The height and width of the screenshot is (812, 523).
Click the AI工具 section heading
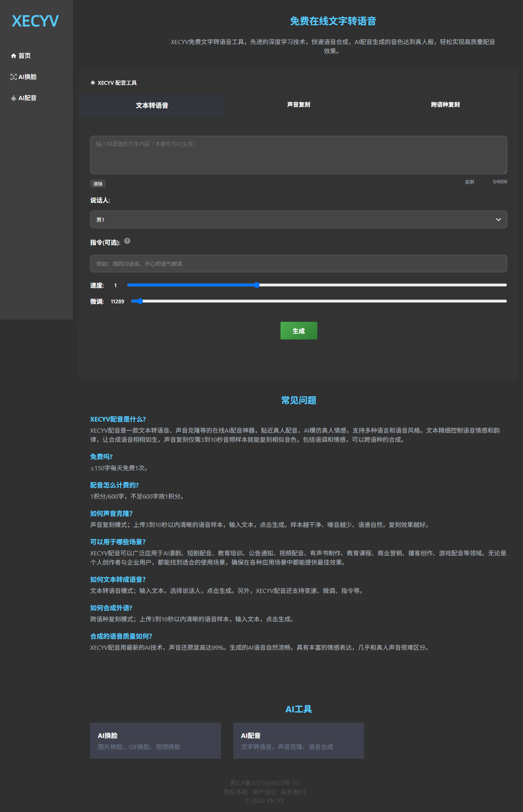299,709
